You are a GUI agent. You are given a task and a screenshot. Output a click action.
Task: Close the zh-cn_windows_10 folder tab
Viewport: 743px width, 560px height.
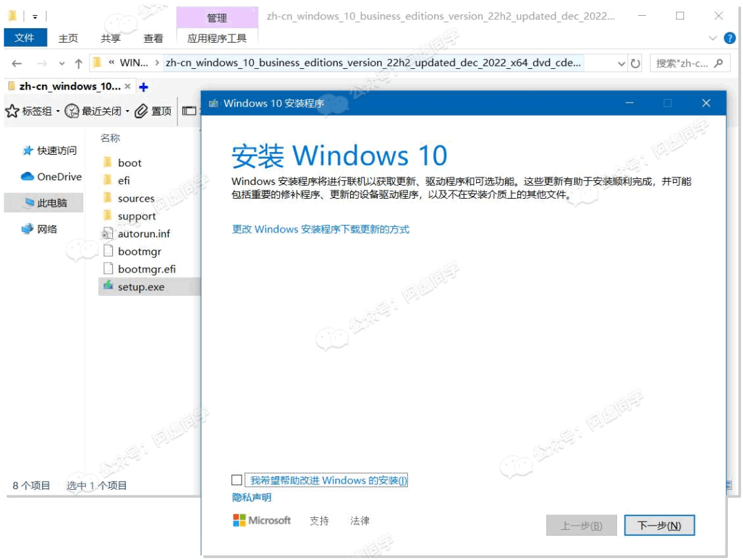click(127, 86)
